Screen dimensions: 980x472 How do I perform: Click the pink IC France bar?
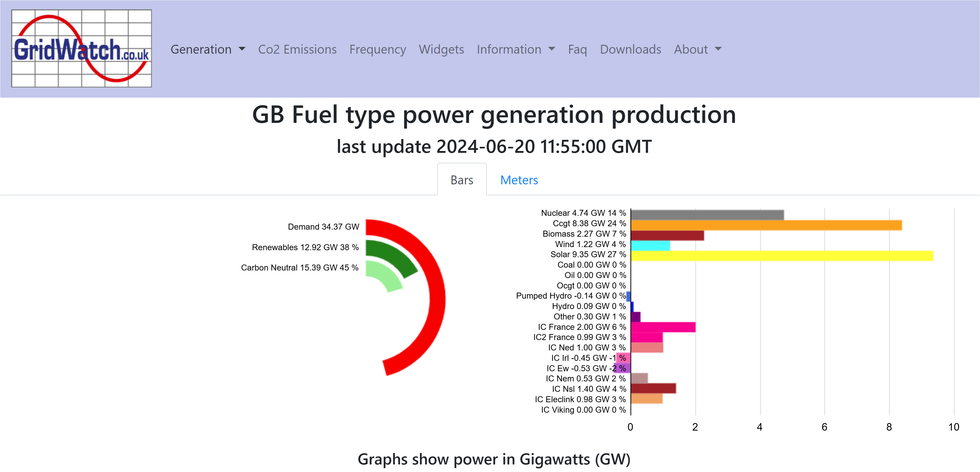[663, 327]
